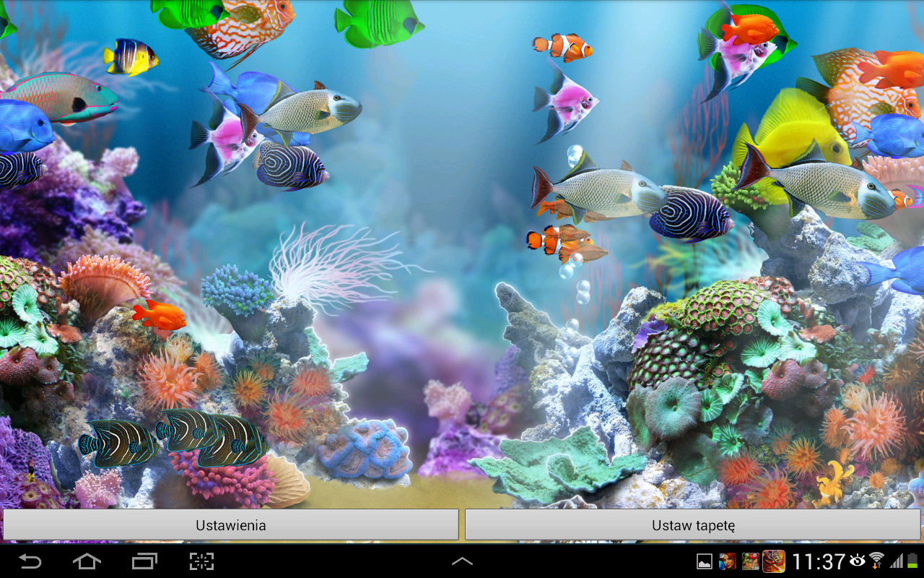Tap the yellow-and-blue striped fish at top left
Image resolution: width=924 pixels, height=578 pixels.
click(130, 57)
